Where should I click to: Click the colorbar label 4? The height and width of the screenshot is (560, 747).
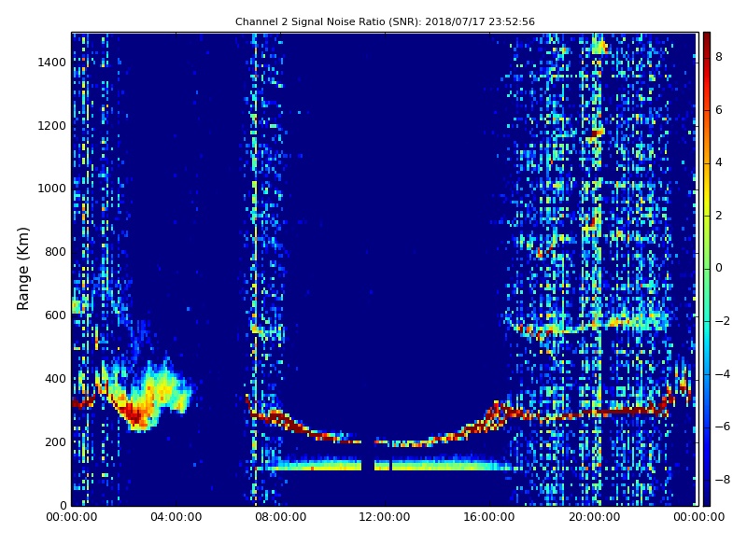coord(719,162)
